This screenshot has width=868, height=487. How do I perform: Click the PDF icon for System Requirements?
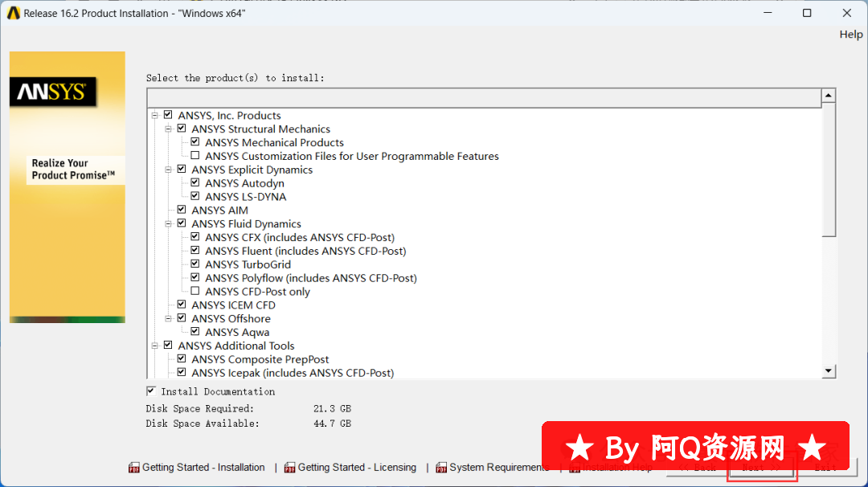441,468
